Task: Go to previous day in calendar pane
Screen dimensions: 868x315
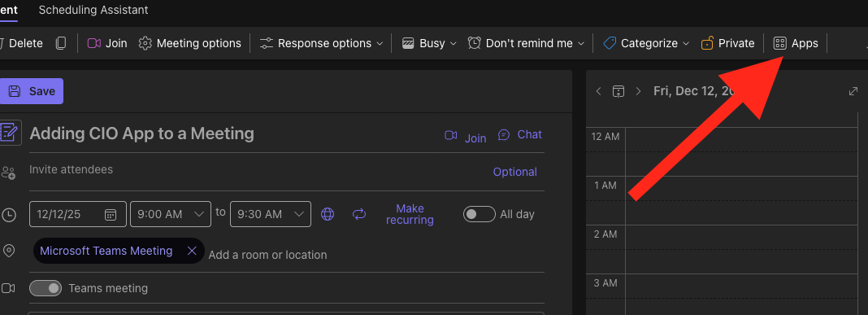Action: pyautogui.click(x=598, y=91)
